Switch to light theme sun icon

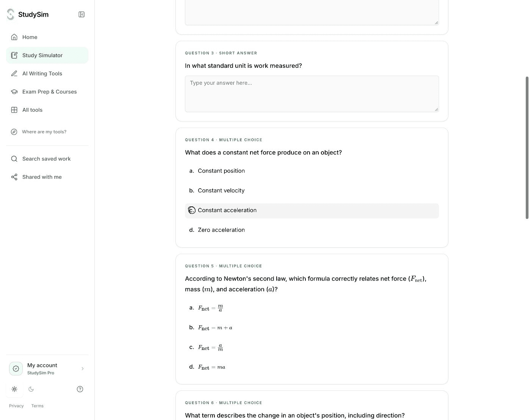14,389
